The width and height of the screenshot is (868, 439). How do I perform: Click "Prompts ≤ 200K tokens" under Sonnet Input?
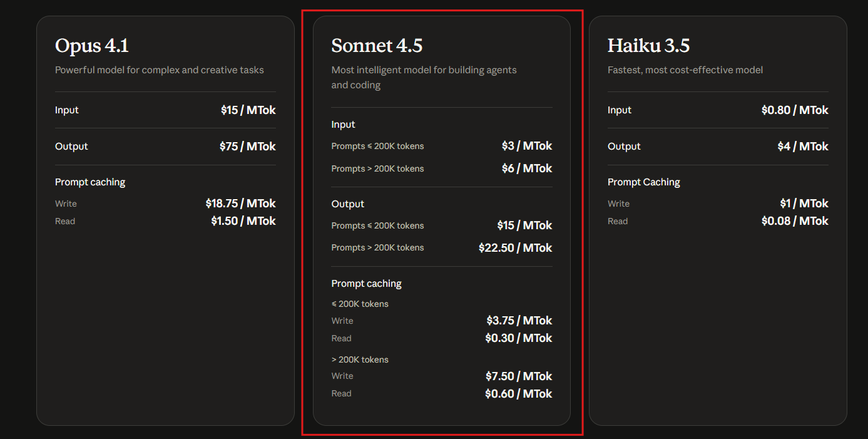377,146
